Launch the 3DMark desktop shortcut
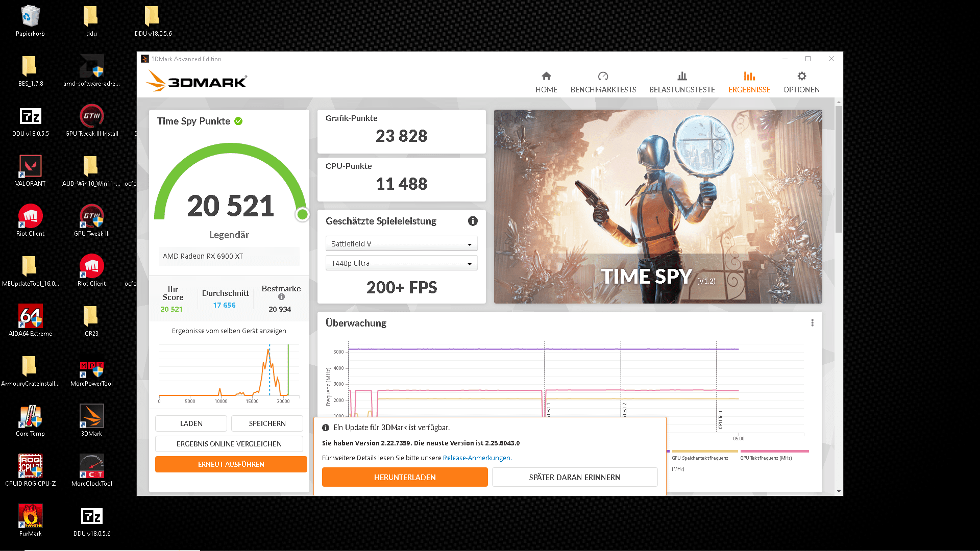 tap(91, 420)
